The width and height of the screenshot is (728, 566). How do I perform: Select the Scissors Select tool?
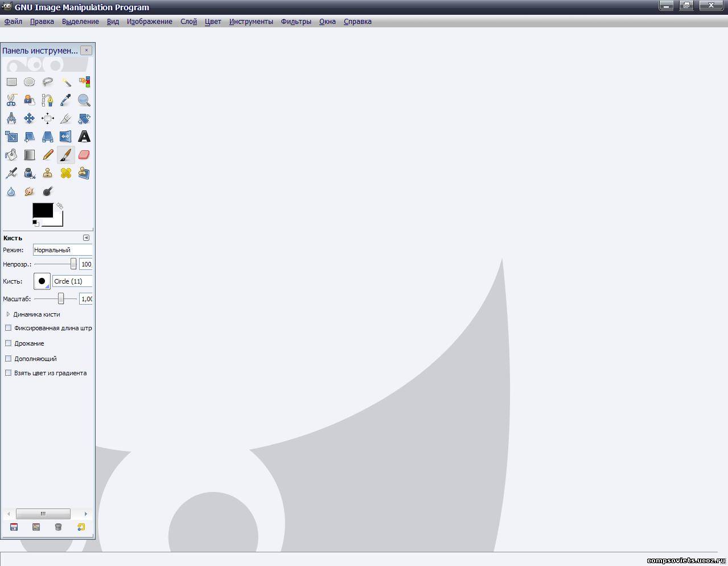coord(11,100)
